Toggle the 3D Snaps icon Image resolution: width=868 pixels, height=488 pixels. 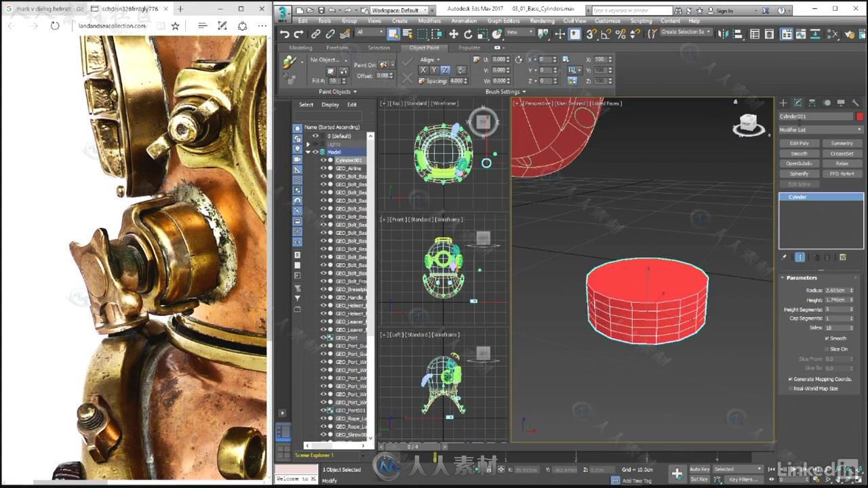pos(591,34)
